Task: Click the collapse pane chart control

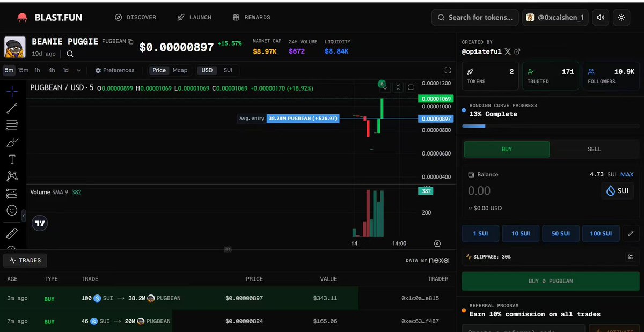Action: pos(398,87)
